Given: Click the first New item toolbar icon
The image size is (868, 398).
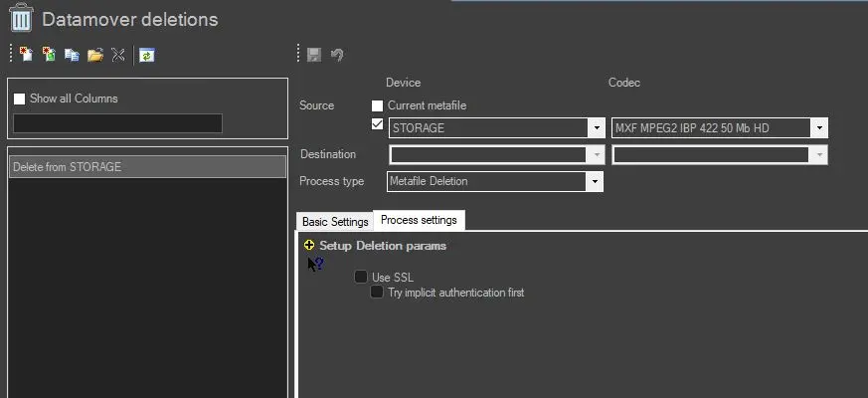Looking at the screenshot, I should tap(26, 55).
